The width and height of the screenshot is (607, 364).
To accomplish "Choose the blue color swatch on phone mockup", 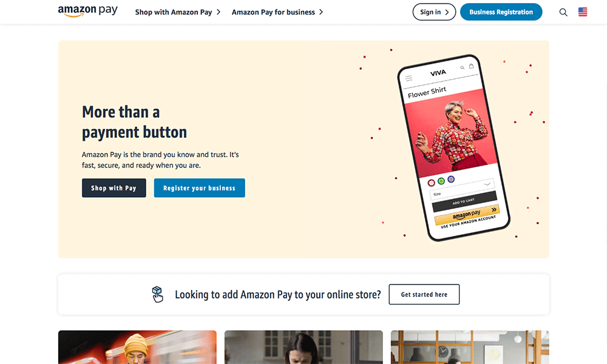I will coord(451,179).
